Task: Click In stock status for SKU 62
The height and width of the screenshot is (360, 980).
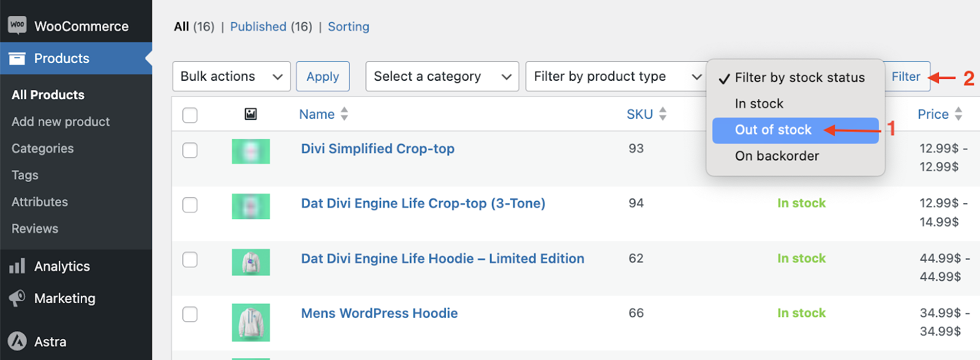Action: pyautogui.click(x=801, y=258)
